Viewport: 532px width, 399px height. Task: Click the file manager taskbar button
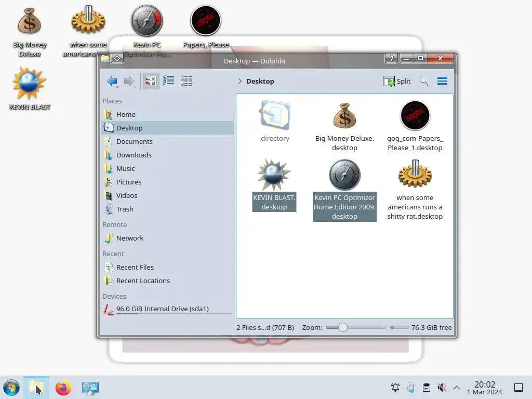point(36,388)
